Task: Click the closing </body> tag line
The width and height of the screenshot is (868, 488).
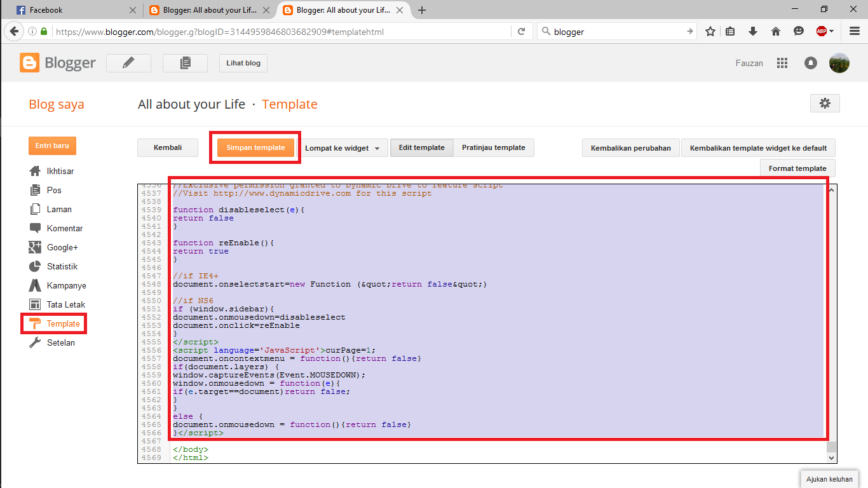Action: click(191, 449)
